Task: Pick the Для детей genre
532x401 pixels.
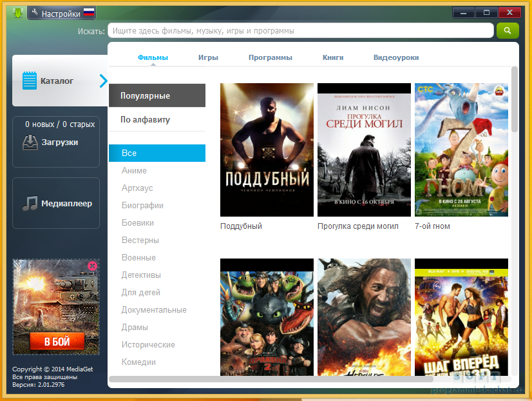Action: click(141, 292)
